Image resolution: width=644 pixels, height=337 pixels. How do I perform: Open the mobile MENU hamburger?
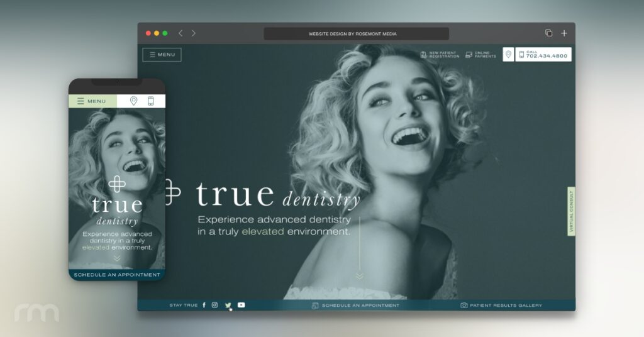(92, 101)
